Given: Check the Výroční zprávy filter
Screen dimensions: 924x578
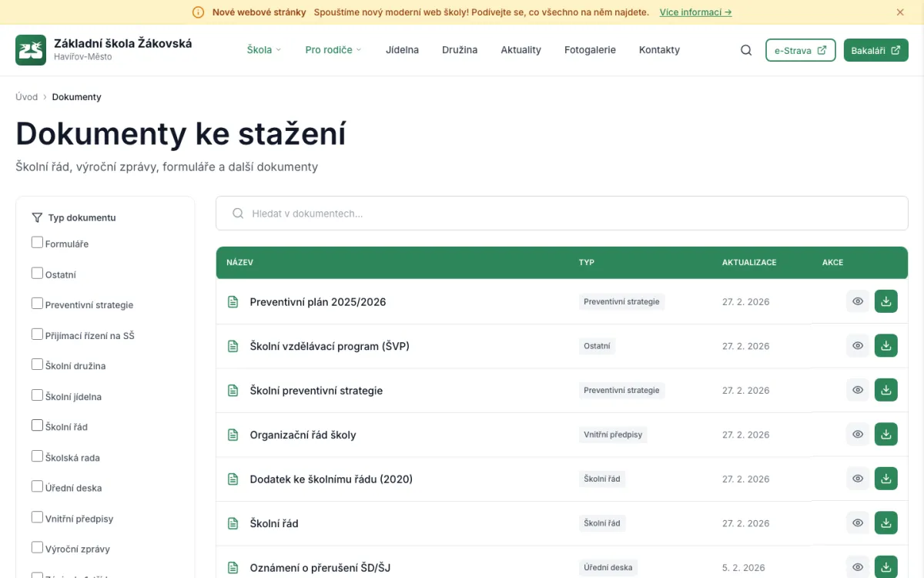Looking at the screenshot, I should coord(37,546).
